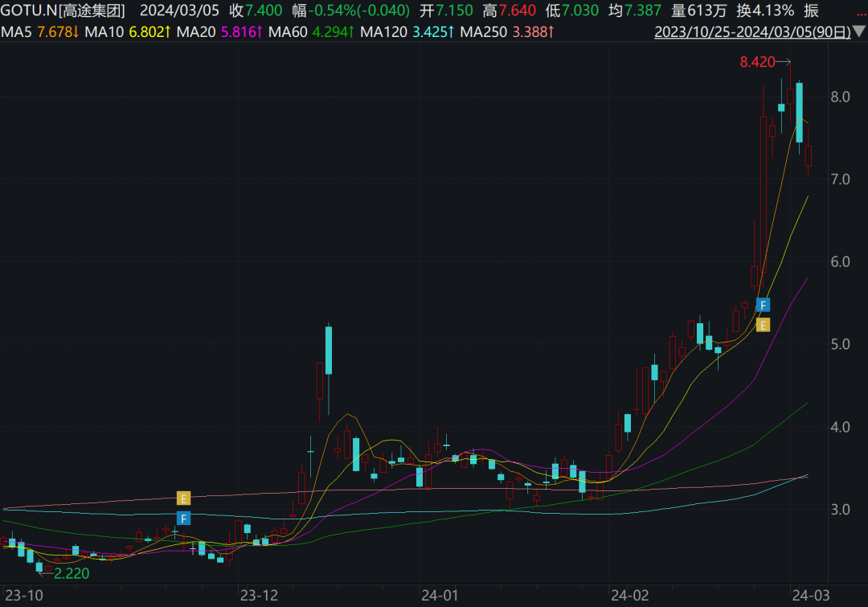Viewport: 868px width, 607px height.
Task: Click the 2.220 low price annotation
Action: (72, 573)
